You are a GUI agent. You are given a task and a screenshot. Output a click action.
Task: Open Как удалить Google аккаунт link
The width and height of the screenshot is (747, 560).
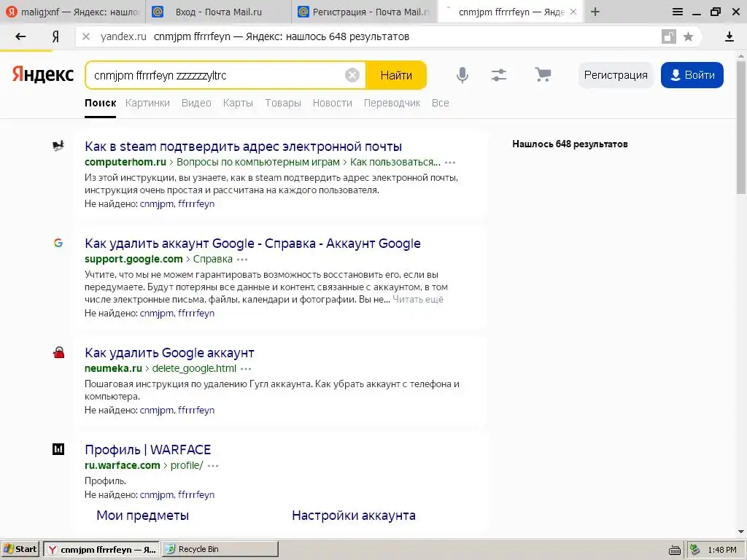169,353
